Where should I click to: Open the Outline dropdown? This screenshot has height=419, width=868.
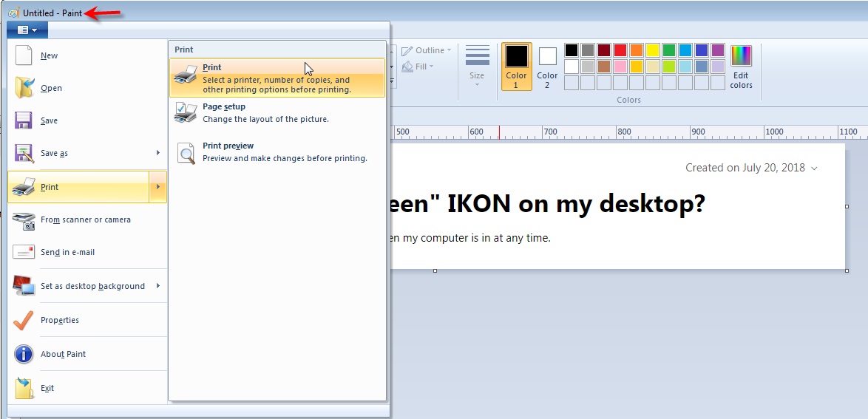click(427, 50)
